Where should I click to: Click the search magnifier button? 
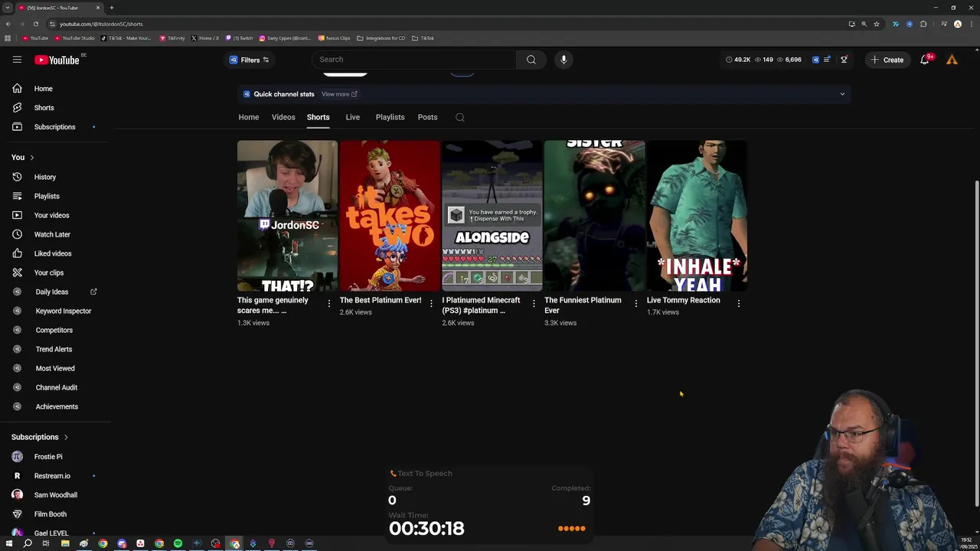(531, 60)
